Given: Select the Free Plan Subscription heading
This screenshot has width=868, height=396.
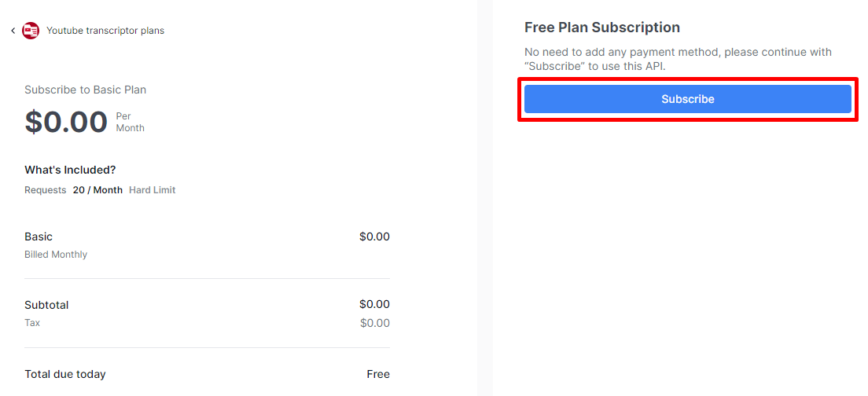Looking at the screenshot, I should [602, 27].
